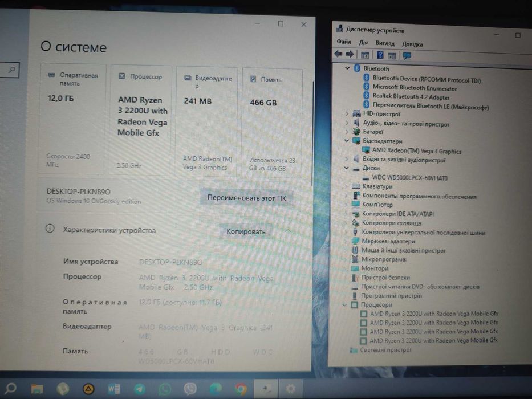Click DESKTOP-PLKN89O device name value
Viewport: 532px width, 399px height.
coord(170,262)
